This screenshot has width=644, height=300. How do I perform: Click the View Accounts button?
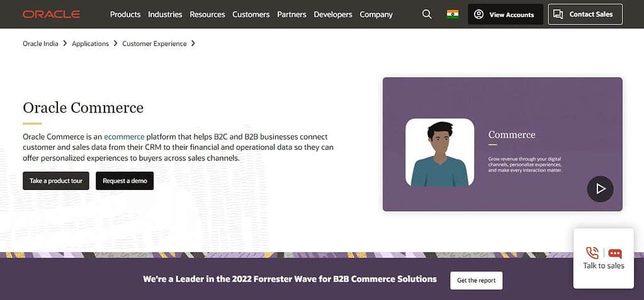pyautogui.click(x=505, y=14)
